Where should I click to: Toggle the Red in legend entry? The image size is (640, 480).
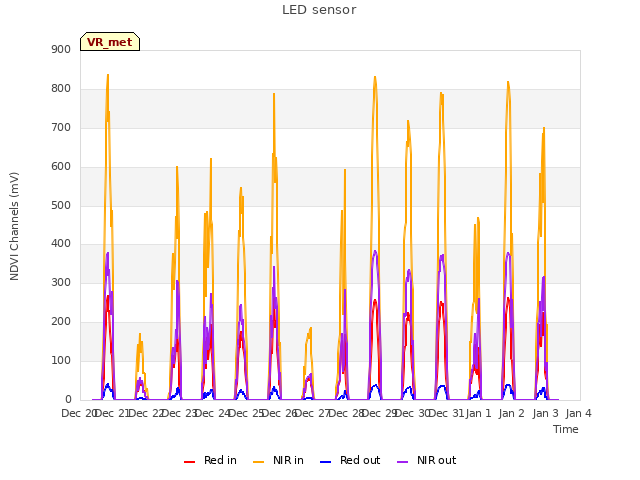(x=210, y=460)
